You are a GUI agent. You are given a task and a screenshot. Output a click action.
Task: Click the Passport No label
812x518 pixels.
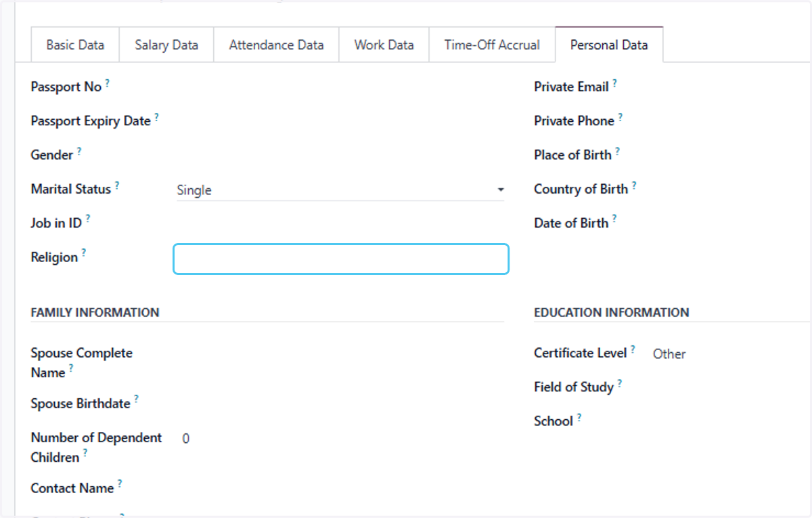click(x=66, y=87)
